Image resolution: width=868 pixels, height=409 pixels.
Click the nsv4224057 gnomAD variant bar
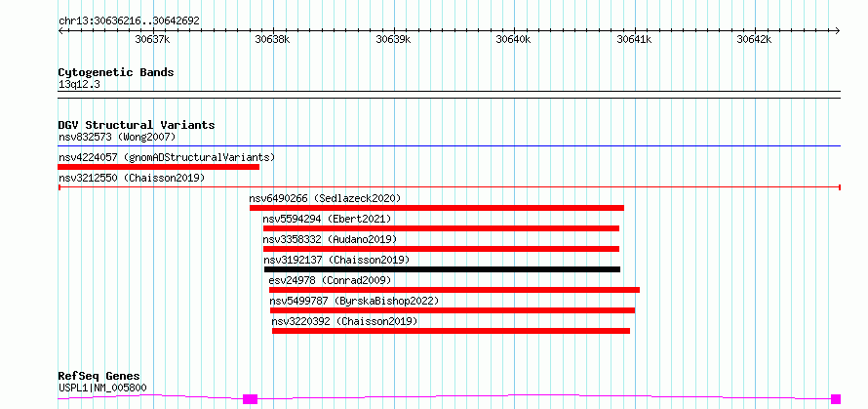coord(158,167)
